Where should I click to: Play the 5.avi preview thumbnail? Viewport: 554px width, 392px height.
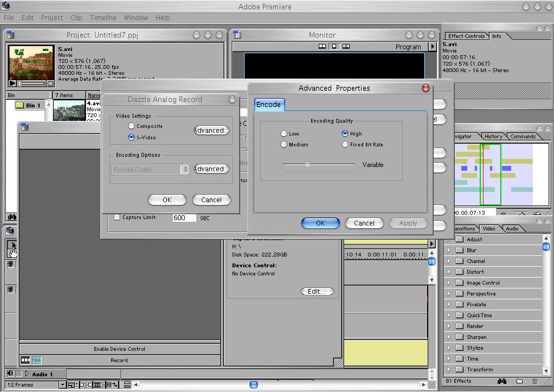click(12, 83)
